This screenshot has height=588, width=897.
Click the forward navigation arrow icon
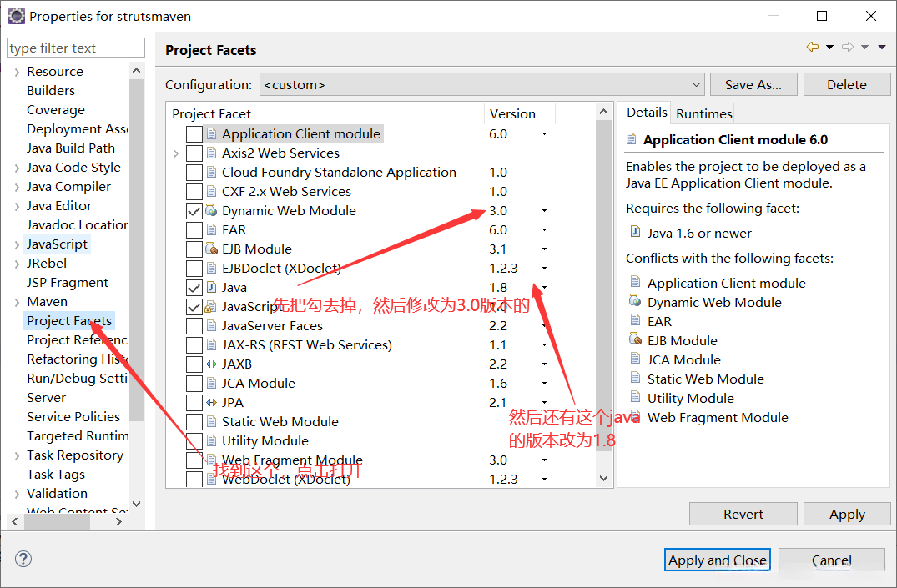(x=847, y=48)
